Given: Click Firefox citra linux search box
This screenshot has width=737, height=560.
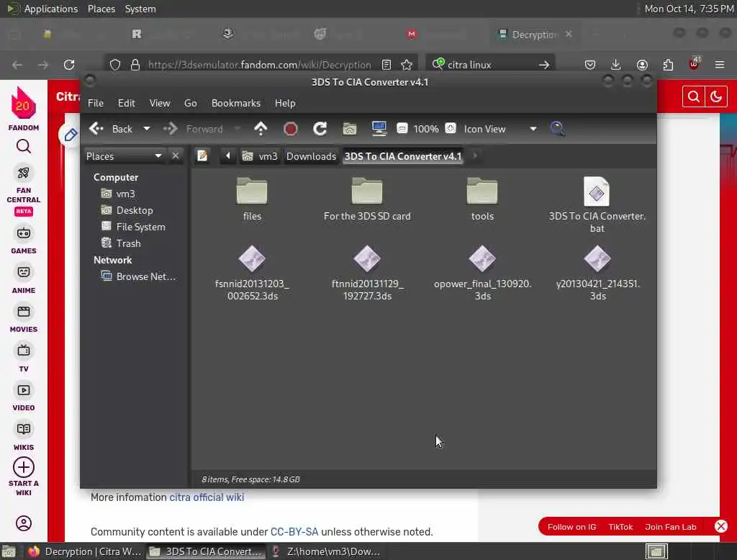Looking at the screenshot, I should [x=489, y=64].
